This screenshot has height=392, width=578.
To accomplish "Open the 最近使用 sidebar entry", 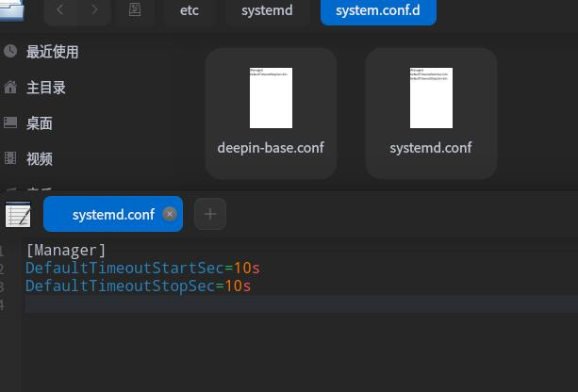I will pos(53,52).
